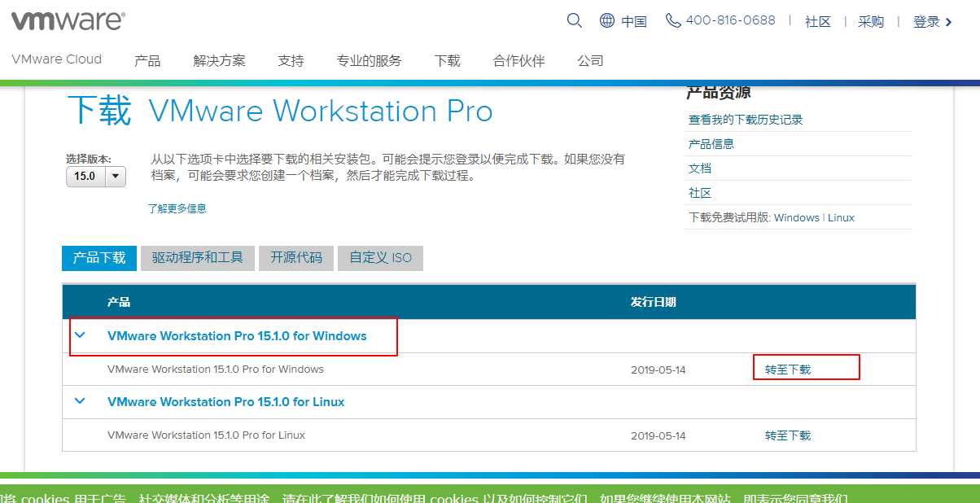Click the 登录 arrow chevron
Image resolution: width=980 pixels, height=503 pixels.
949,22
